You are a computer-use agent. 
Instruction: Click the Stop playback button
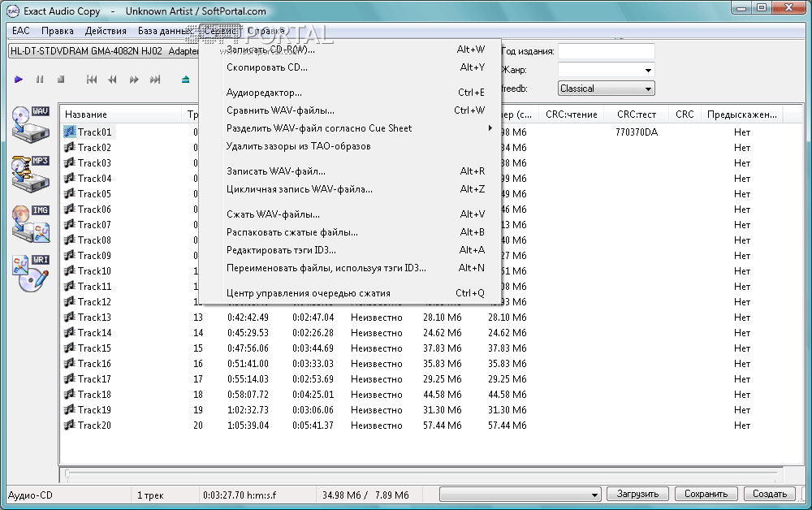(x=61, y=80)
